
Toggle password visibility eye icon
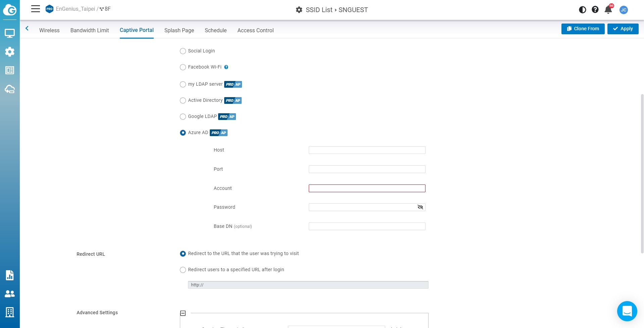click(420, 207)
